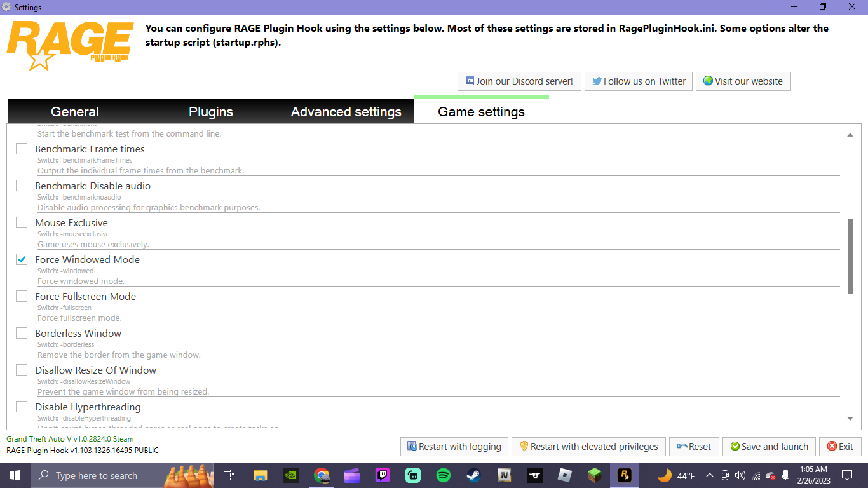The width and height of the screenshot is (868, 488).
Task: Open Steam from the taskbar
Action: click(474, 475)
